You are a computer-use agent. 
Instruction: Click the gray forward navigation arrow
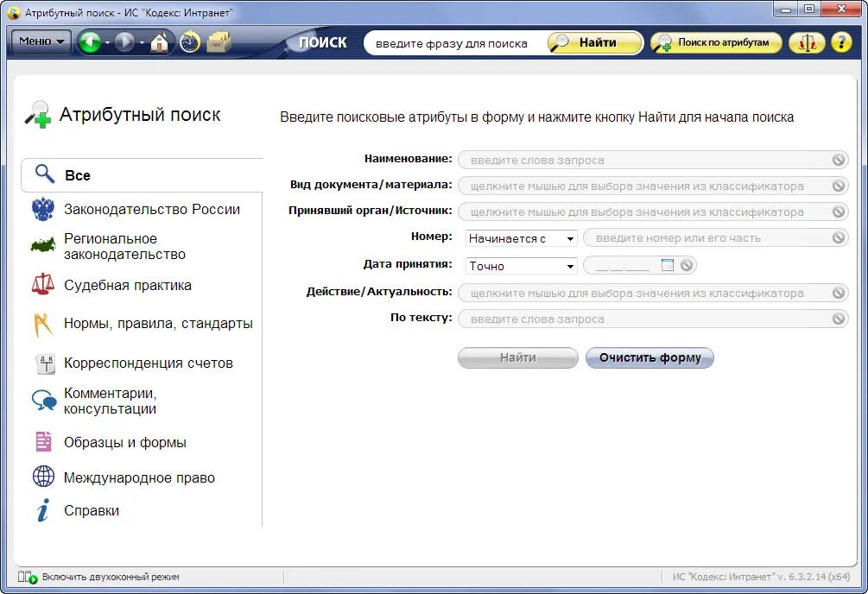(x=124, y=42)
